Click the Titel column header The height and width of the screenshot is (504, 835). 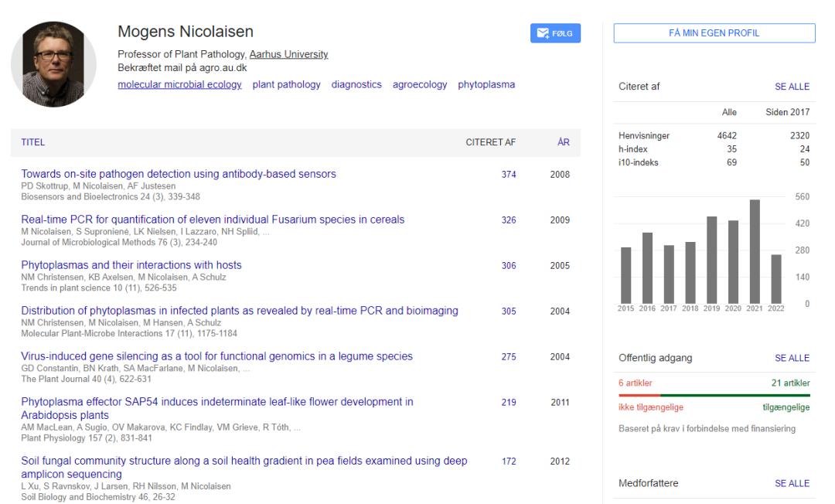pos(33,142)
